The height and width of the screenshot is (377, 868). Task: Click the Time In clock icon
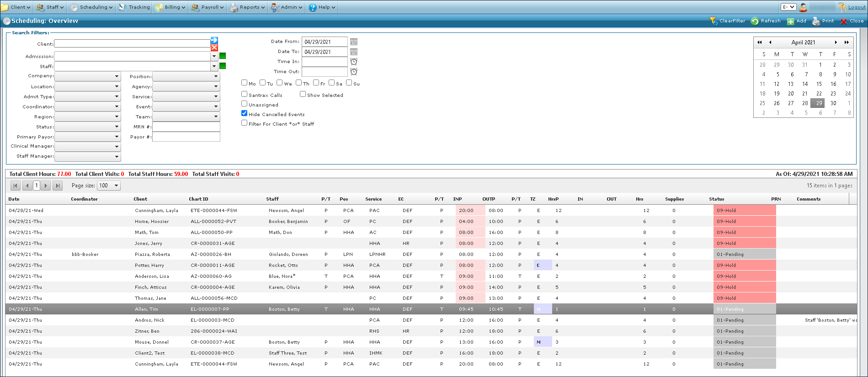click(353, 62)
